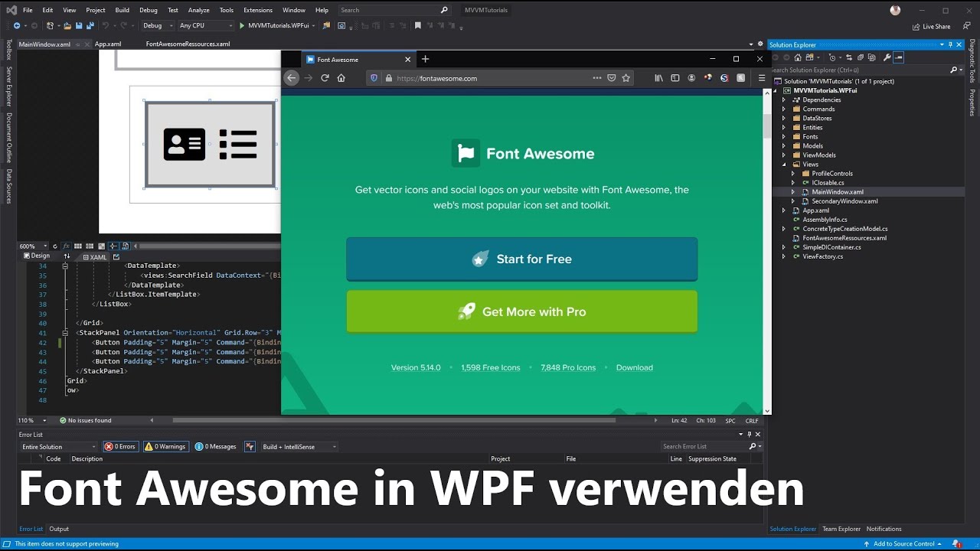Viewport: 980px width, 551px height.
Task: Open the Team Explorer tab
Action: point(841,529)
